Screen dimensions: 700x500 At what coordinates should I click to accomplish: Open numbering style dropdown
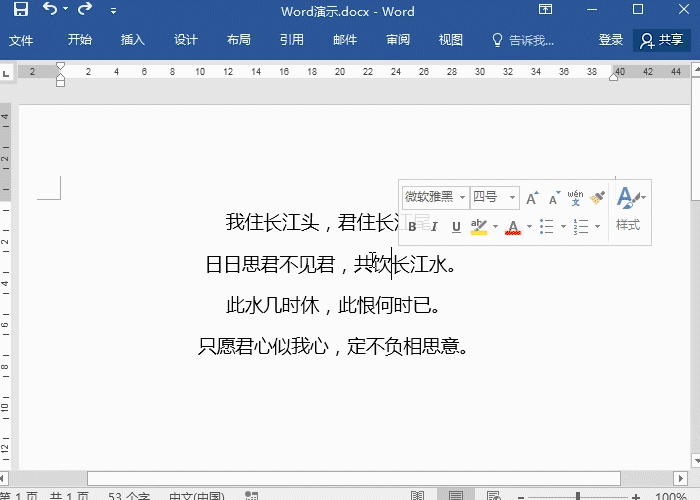(597, 227)
